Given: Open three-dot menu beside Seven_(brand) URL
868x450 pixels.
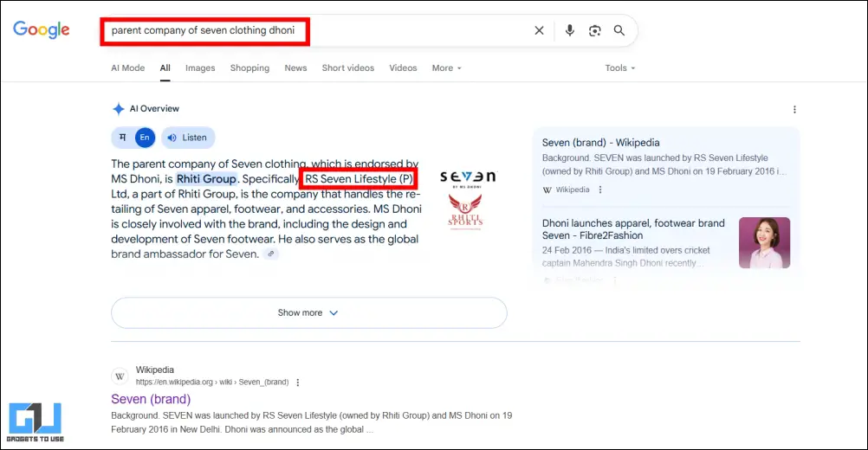Looking at the screenshot, I should [x=298, y=382].
